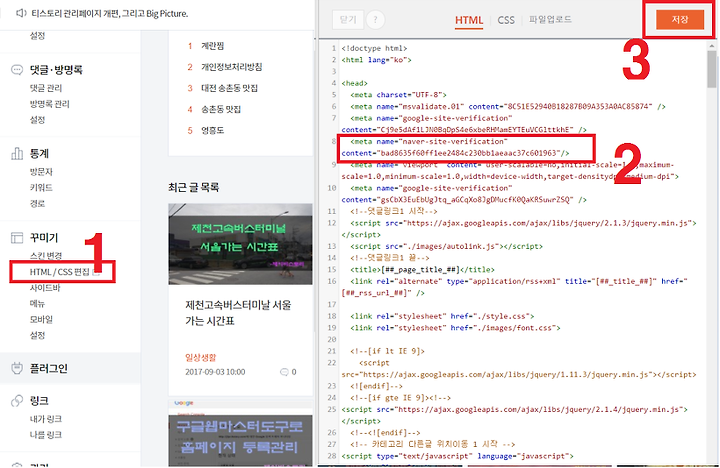This screenshot has width=720, height=468.
Task: Open popular post 대전 송촌동 맛집
Action: pyautogui.click(x=229, y=88)
